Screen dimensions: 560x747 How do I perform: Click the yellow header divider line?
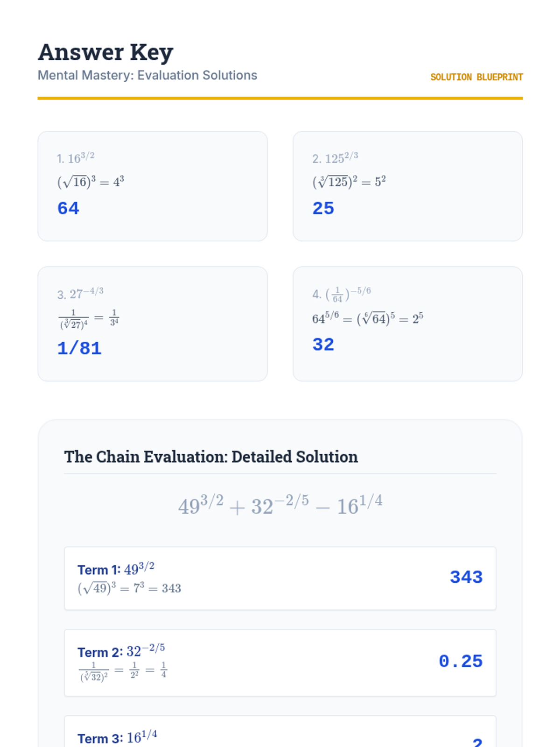(x=280, y=98)
